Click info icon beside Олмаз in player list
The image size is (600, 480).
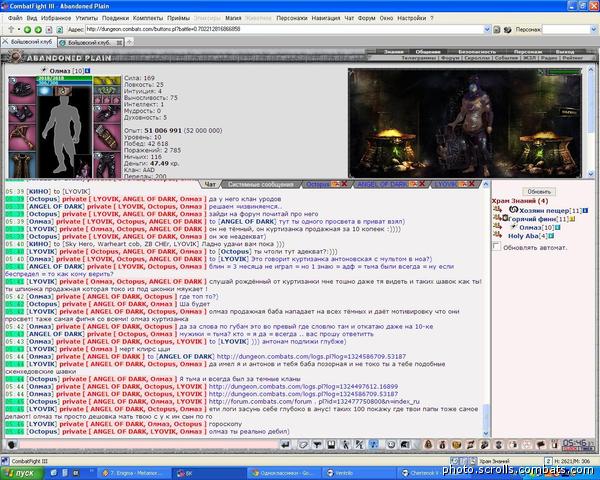point(557,227)
